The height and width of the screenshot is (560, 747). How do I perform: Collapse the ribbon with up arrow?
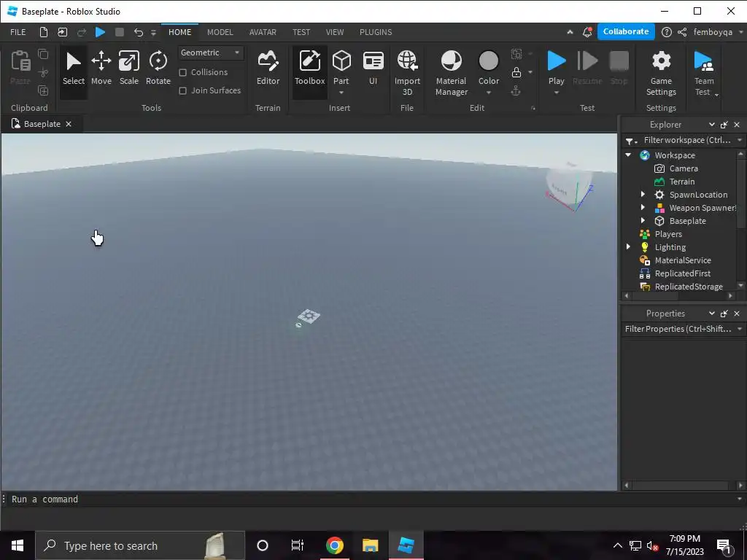click(570, 32)
